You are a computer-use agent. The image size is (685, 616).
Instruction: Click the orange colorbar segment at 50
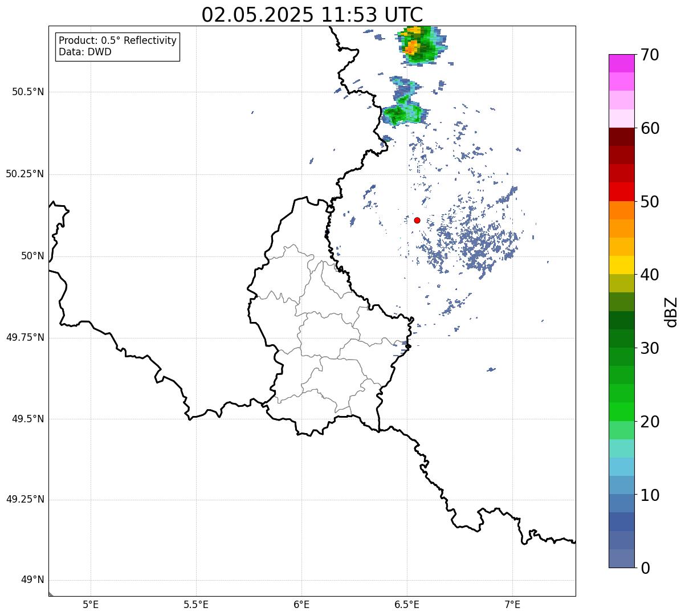(x=621, y=210)
